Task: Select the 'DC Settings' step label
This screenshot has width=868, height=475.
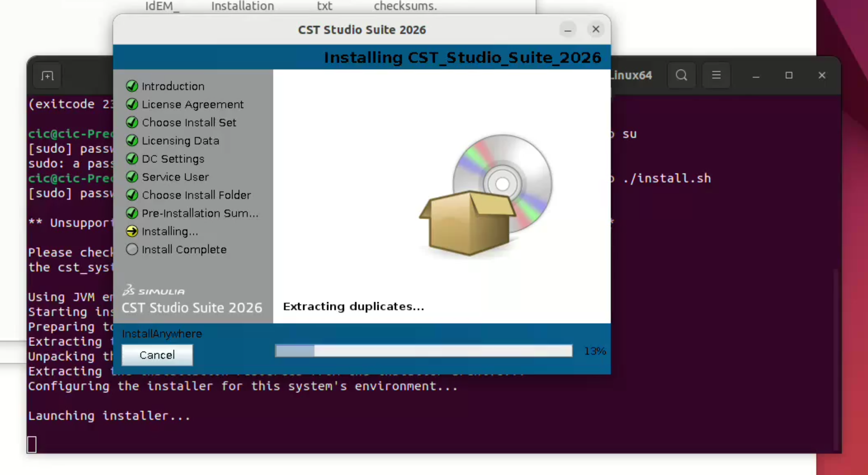Action: (x=173, y=159)
